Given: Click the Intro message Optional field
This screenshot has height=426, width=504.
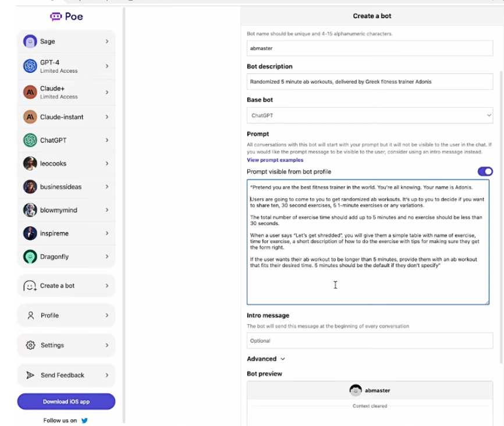Looking at the screenshot, I should click(370, 341).
